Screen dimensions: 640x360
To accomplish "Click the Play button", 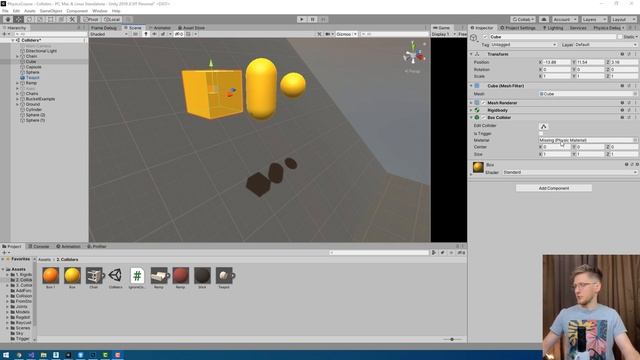I will tap(302, 19).
